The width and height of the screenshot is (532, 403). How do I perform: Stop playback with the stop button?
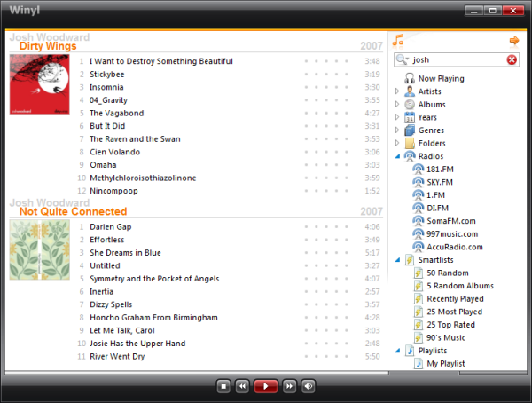point(223,386)
